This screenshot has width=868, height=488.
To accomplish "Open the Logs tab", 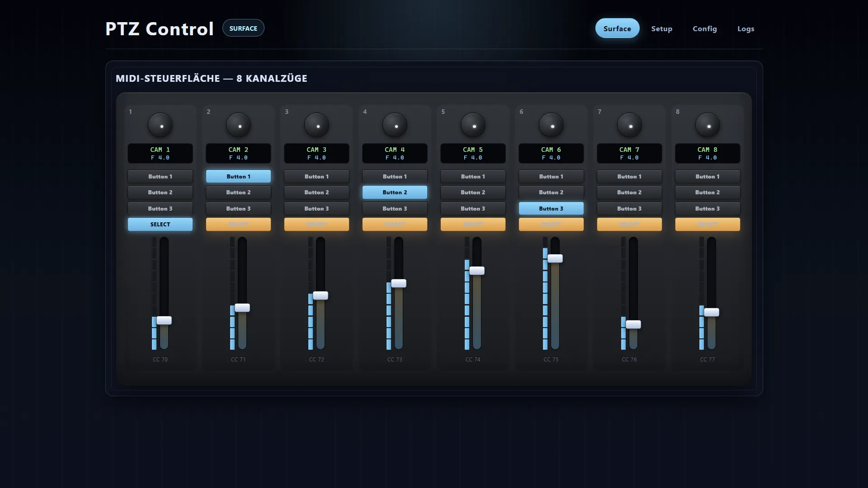I will (745, 28).
